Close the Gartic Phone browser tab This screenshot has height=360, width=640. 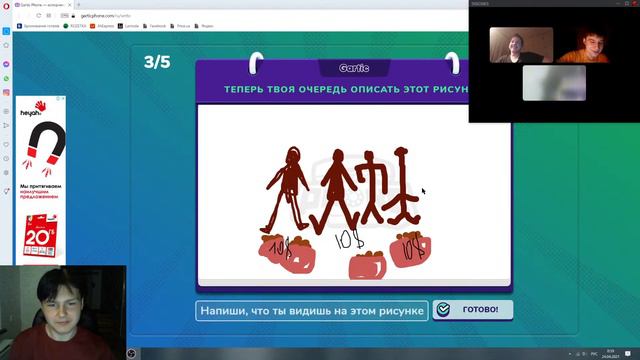[69, 5]
